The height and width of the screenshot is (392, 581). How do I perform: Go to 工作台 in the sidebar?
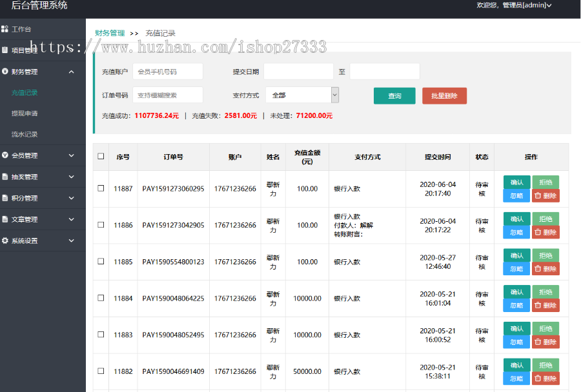click(x=21, y=29)
